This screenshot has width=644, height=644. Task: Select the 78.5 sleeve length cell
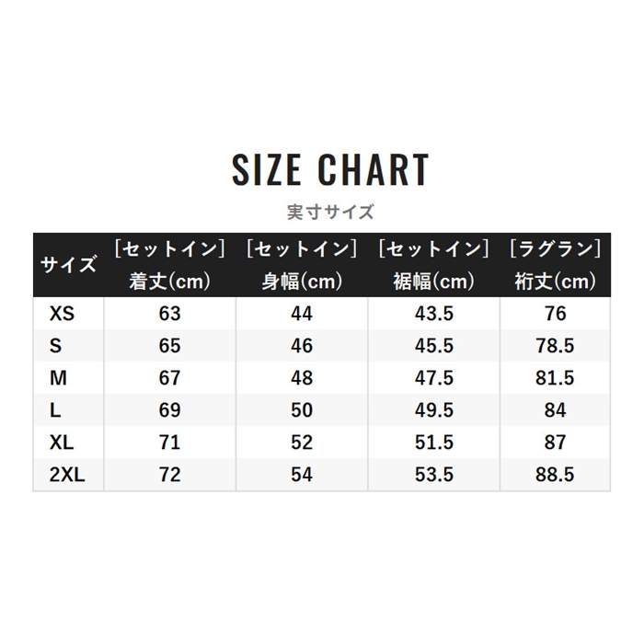click(555, 346)
